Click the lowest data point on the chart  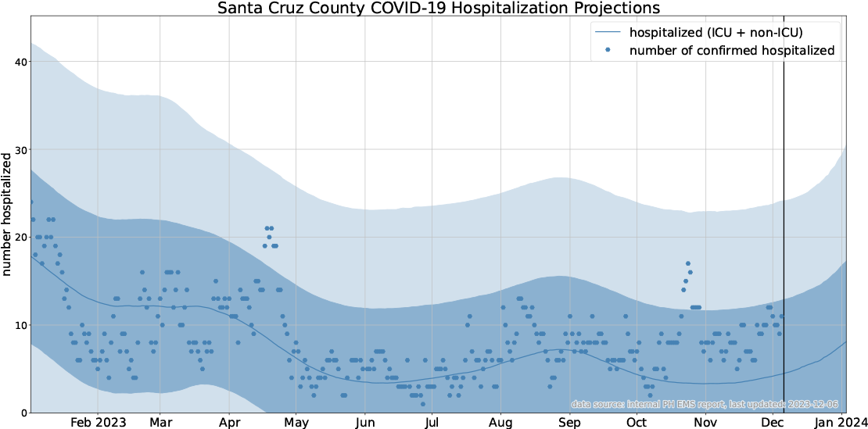pyautogui.click(x=422, y=404)
